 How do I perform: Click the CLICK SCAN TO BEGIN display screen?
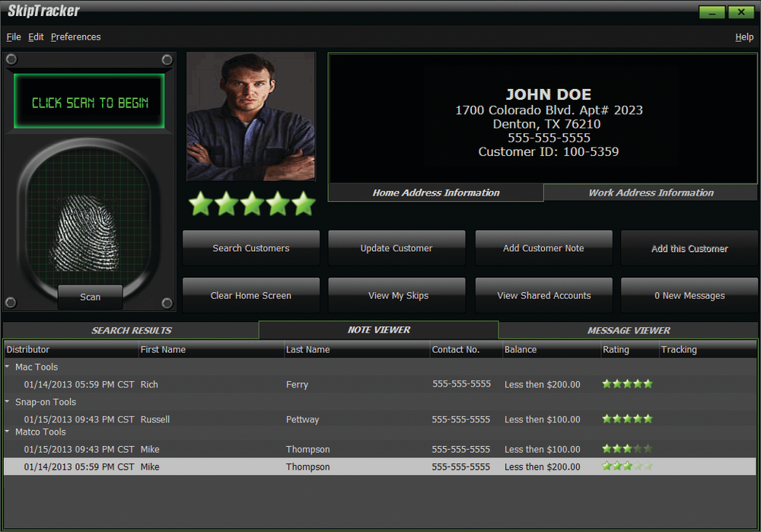point(89,102)
